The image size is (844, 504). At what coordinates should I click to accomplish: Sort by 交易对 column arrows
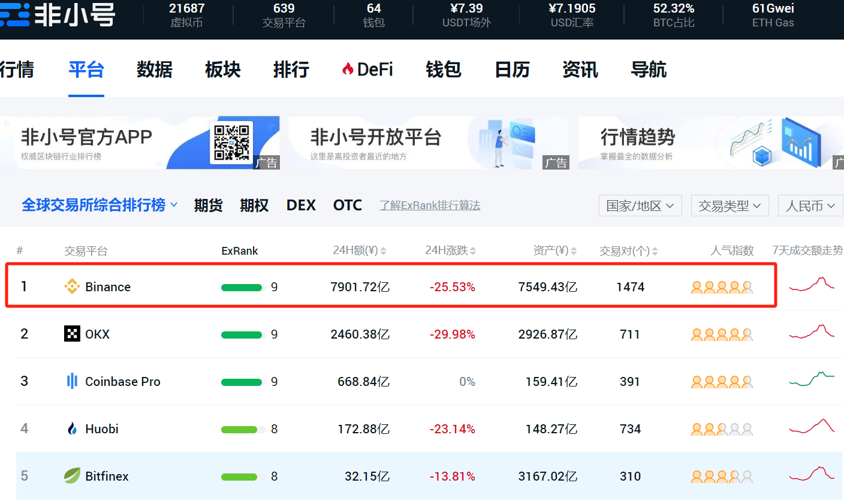pos(655,251)
